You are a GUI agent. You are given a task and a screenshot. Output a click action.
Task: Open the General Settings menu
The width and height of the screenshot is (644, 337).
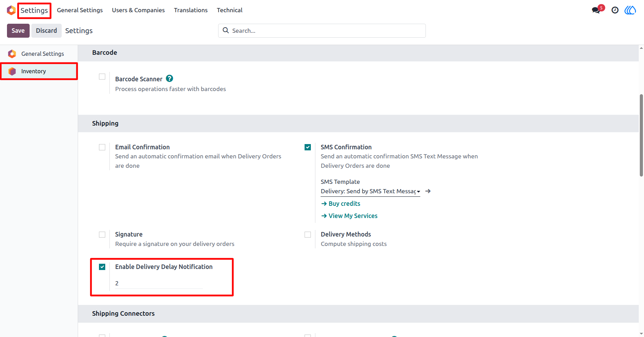click(x=80, y=10)
